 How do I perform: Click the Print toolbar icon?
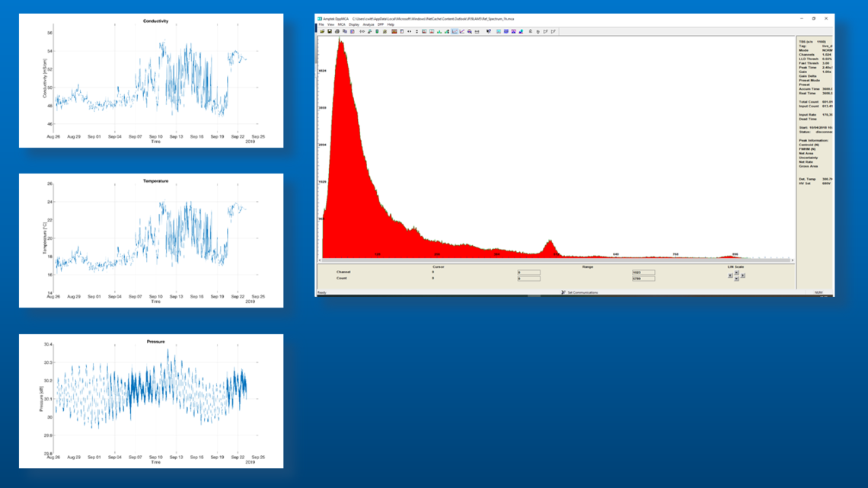[x=337, y=31]
